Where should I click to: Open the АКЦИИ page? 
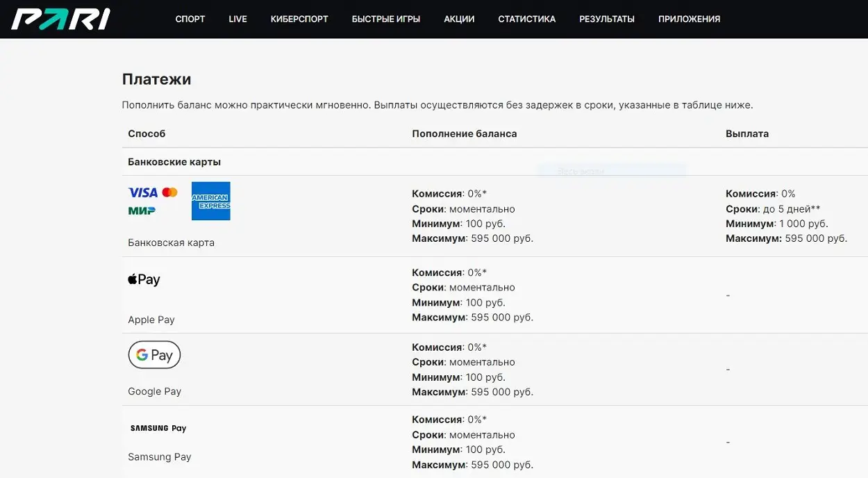tap(459, 19)
